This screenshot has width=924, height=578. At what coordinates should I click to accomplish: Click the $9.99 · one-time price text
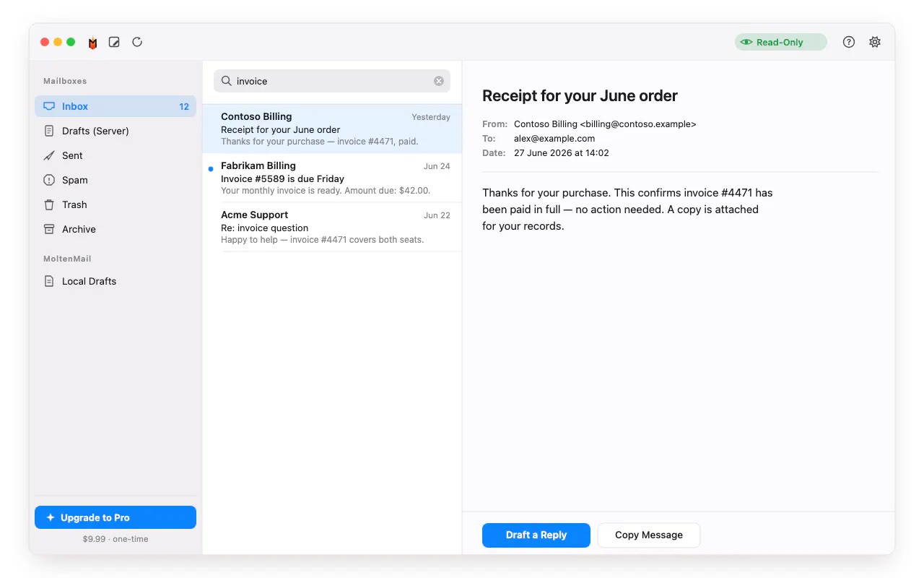pyautogui.click(x=115, y=539)
